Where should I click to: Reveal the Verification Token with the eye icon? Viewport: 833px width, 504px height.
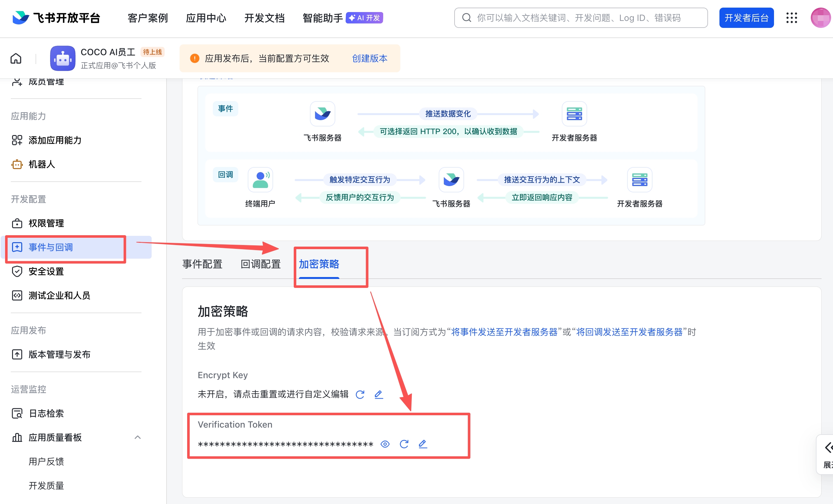point(385,444)
